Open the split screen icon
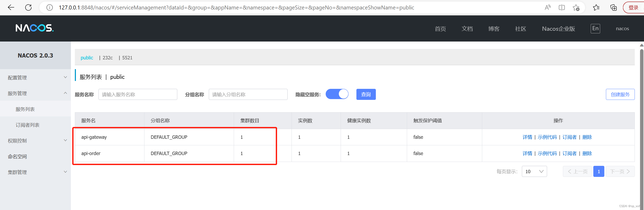Screen dimensions: 644x210 (562, 8)
